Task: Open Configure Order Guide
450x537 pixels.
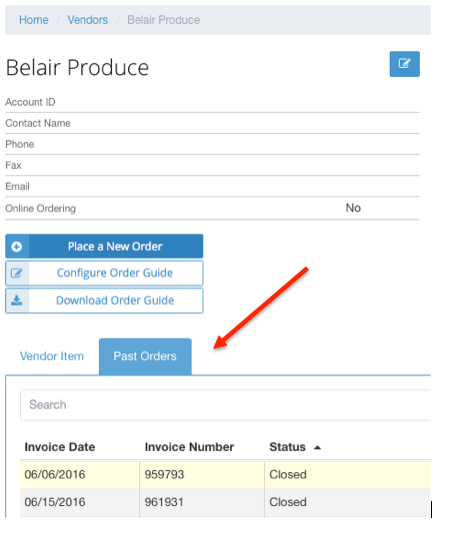Action: [x=104, y=273]
